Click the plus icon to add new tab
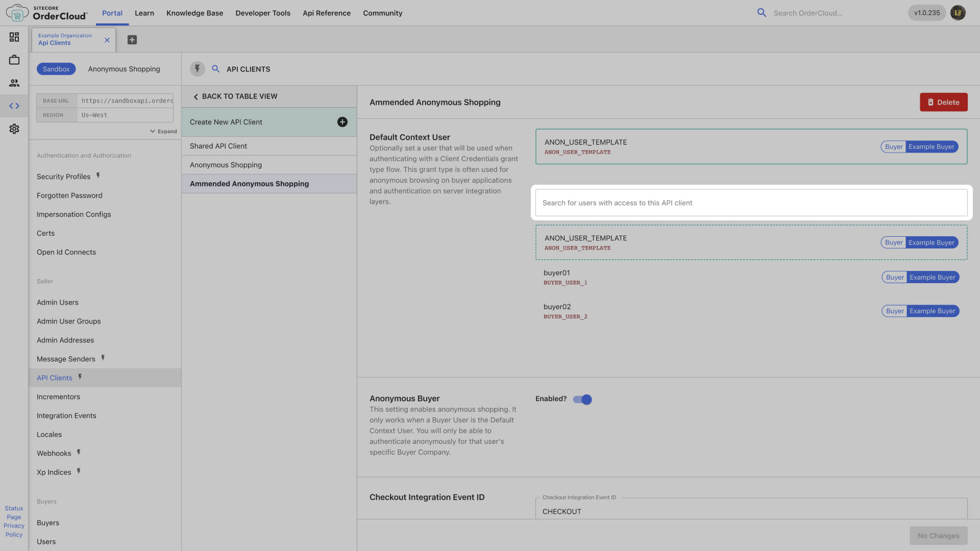This screenshot has height=551, width=980. click(132, 40)
